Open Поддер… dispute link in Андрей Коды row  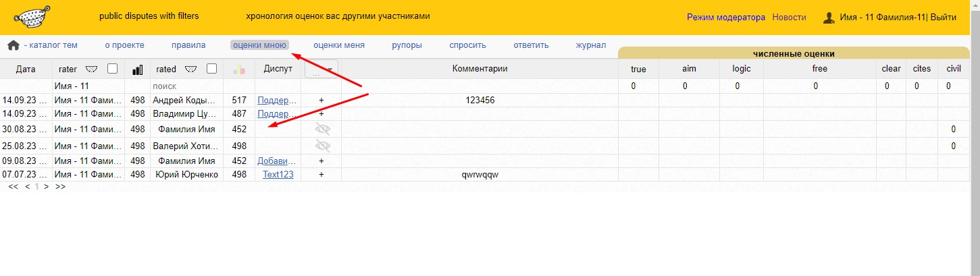(x=277, y=100)
